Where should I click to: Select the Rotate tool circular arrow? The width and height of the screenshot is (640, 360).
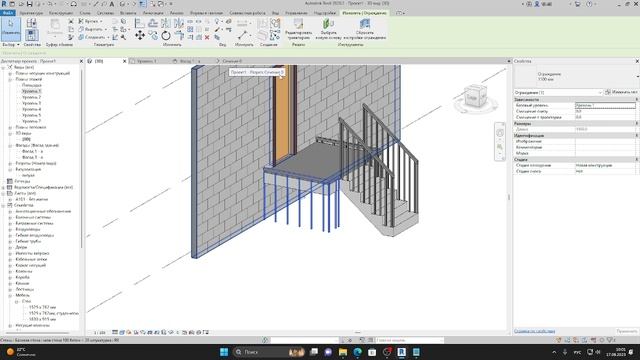pos(166,36)
